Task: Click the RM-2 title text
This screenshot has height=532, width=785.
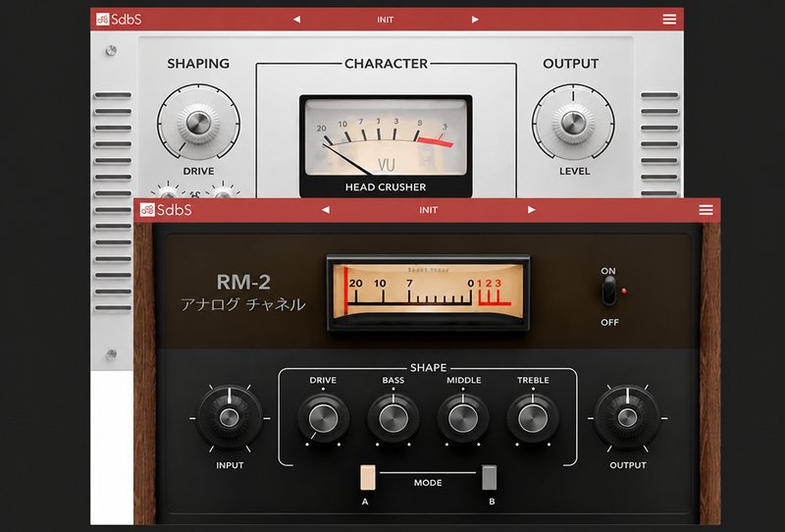Action: click(243, 282)
